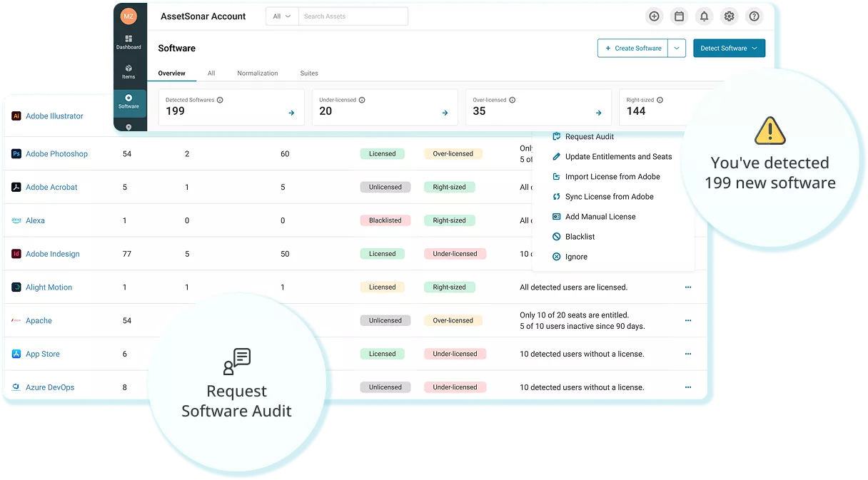
Task: Switch to the All tab
Action: 211,73
